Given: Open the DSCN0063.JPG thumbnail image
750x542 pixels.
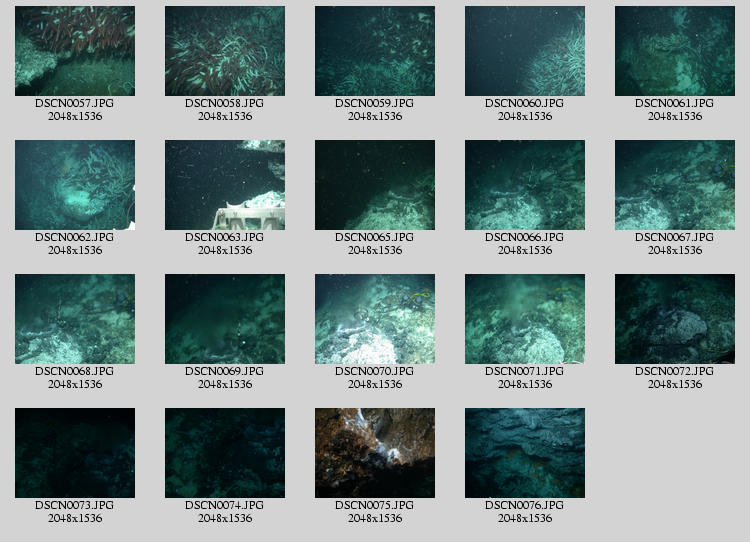Looking at the screenshot, I should click(x=225, y=185).
